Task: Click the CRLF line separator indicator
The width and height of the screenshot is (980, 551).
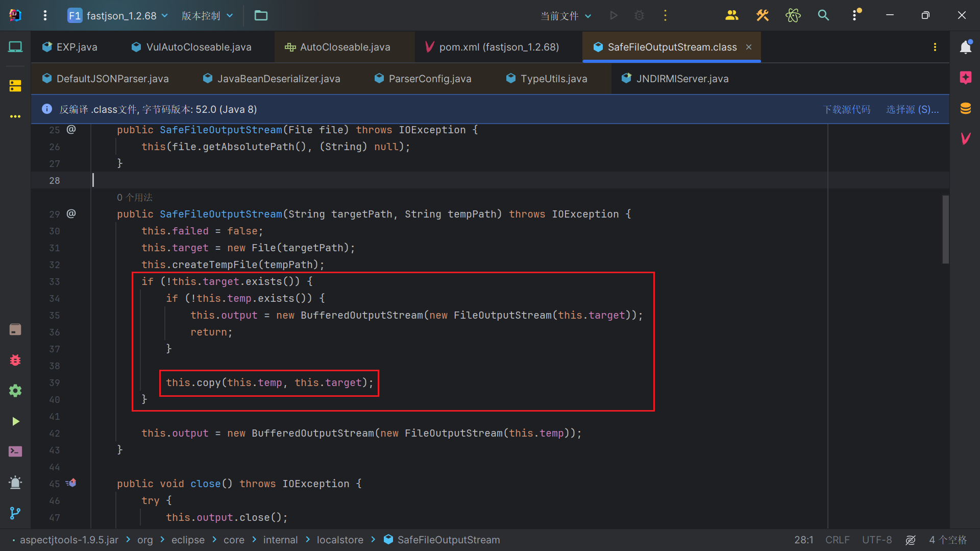Action: click(x=838, y=540)
